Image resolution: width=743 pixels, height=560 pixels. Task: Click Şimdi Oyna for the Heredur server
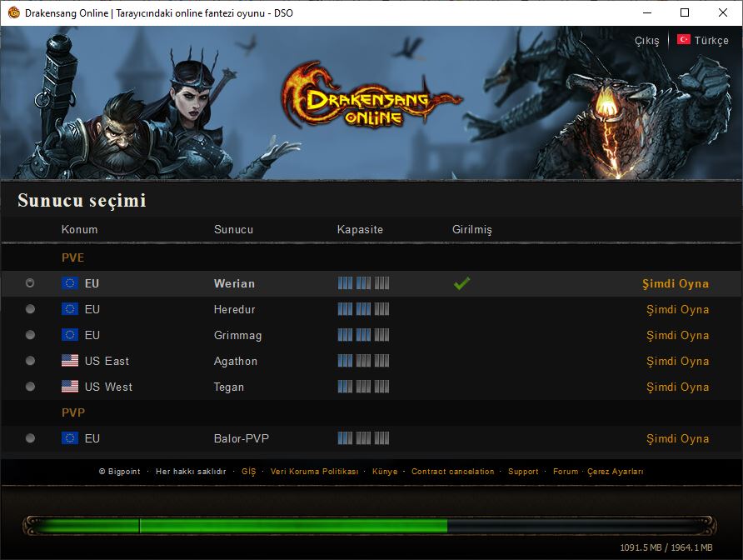677,310
